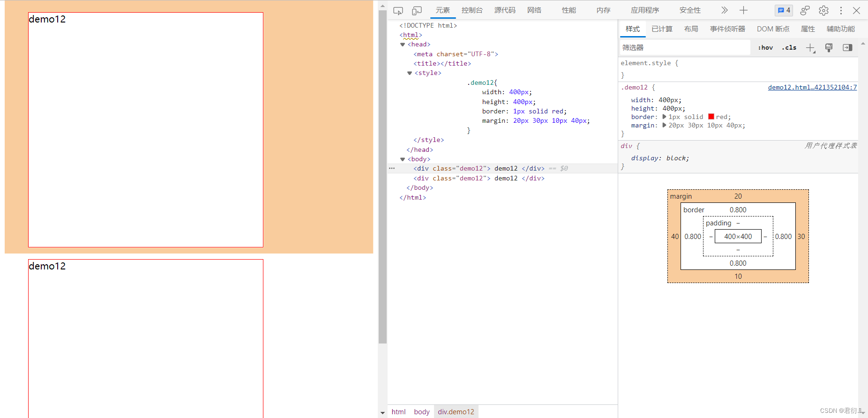Viewport: 868px width, 418px height.
Task: Select the DOM 断点 sidebar tab
Action: click(x=773, y=29)
